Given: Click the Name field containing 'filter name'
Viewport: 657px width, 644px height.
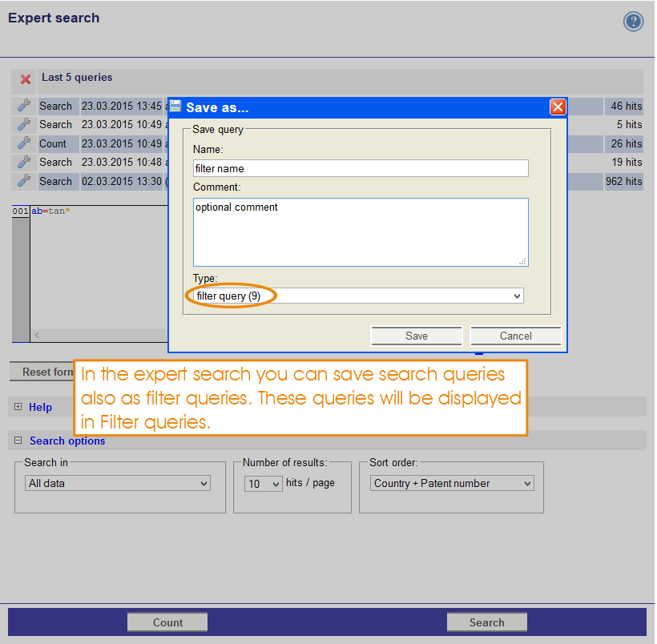Looking at the screenshot, I should point(361,168).
